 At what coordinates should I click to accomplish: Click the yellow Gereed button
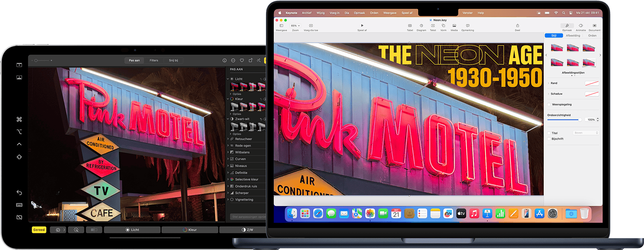tap(39, 230)
